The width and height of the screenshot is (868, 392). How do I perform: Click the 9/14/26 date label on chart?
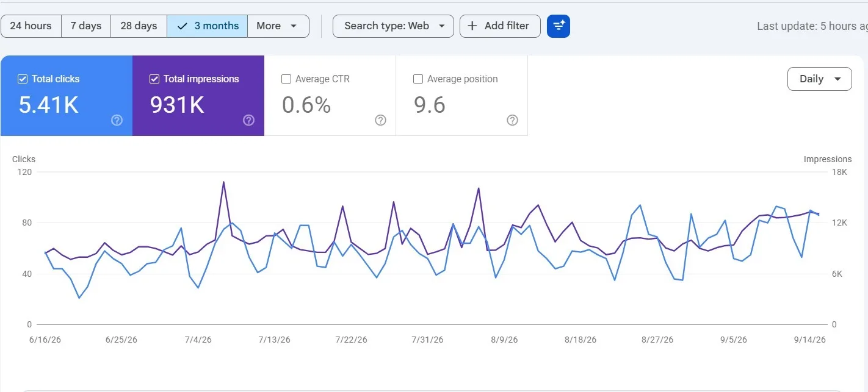click(809, 340)
